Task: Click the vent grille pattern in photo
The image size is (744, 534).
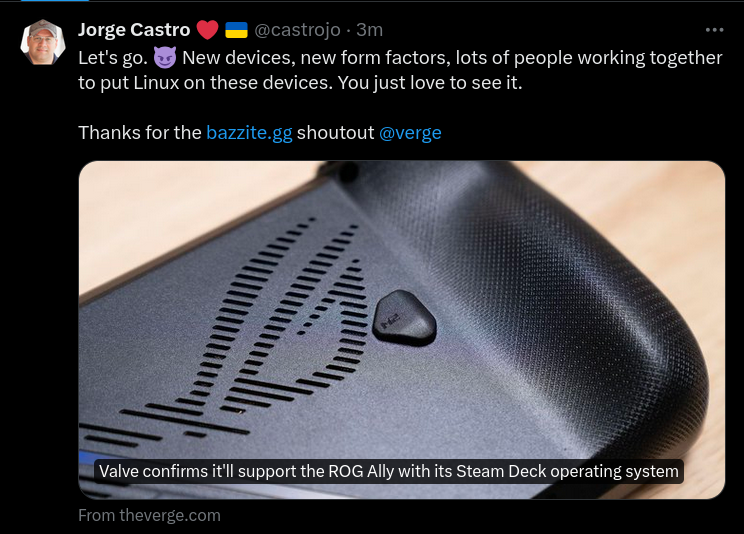Action: tap(242, 328)
